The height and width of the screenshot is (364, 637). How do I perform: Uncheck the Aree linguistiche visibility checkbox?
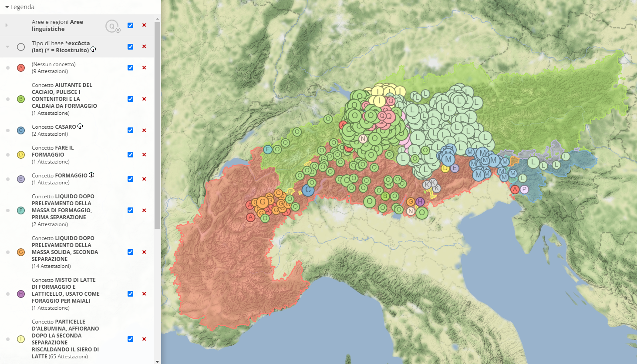[130, 25]
